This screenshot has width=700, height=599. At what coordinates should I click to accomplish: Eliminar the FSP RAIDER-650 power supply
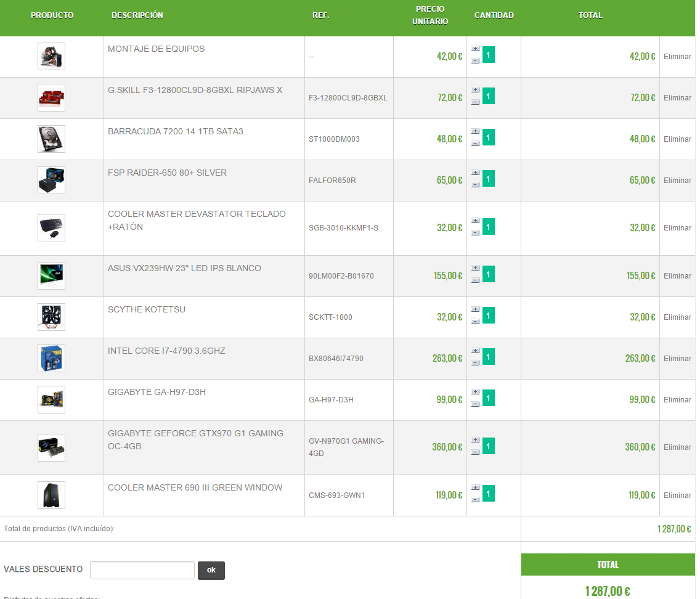point(677,181)
